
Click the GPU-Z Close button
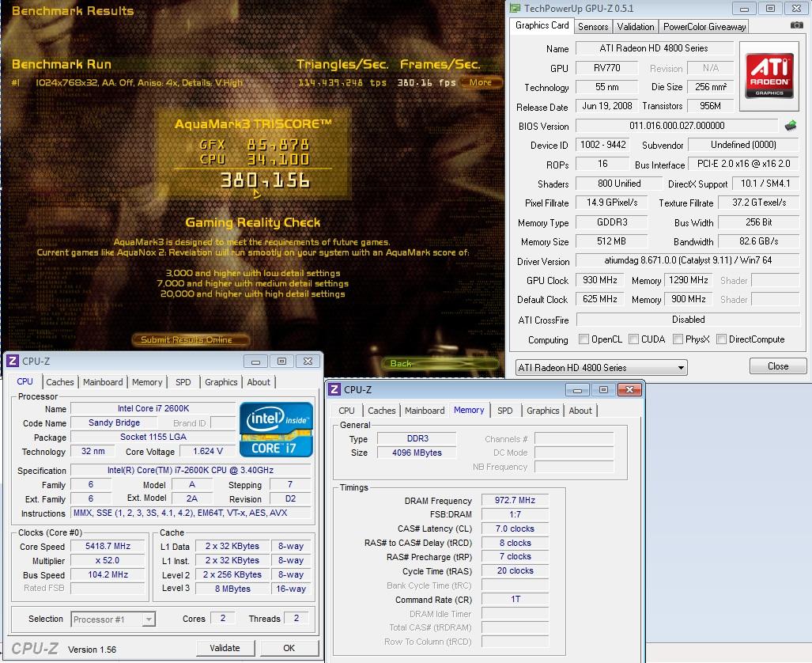coord(778,366)
